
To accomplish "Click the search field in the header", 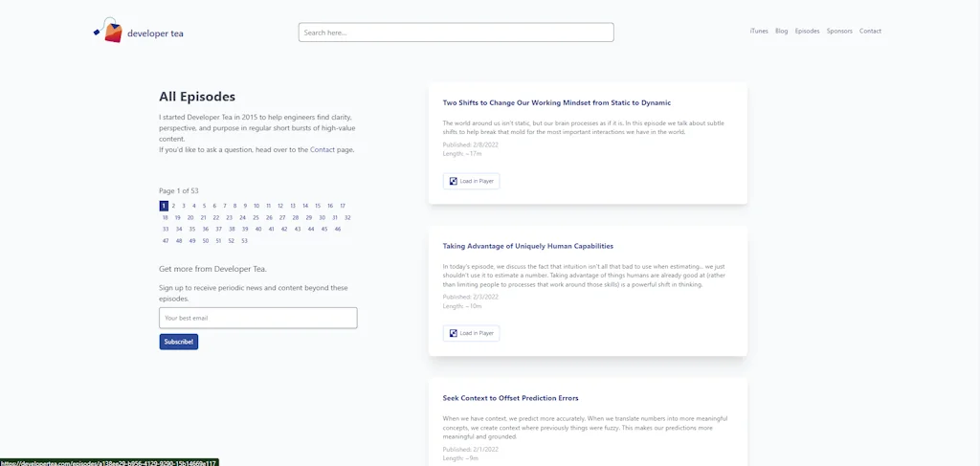I will click(x=456, y=33).
